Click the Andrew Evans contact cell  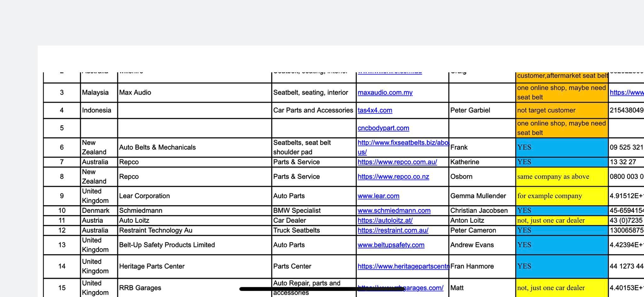click(482, 245)
